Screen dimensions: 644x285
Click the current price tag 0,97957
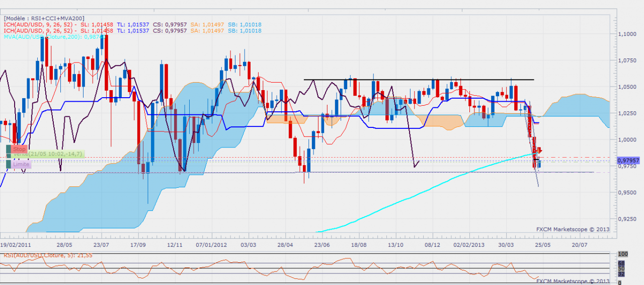pyautogui.click(x=628, y=160)
